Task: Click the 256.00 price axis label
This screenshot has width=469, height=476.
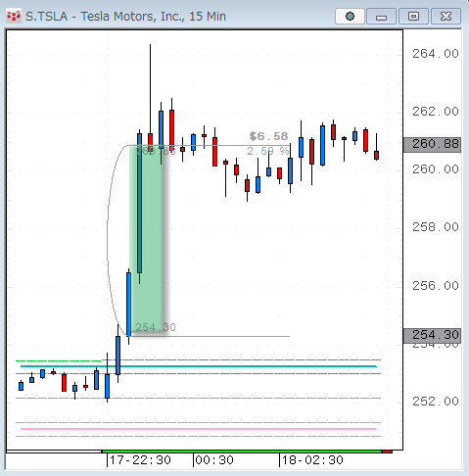Action: (436, 286)
